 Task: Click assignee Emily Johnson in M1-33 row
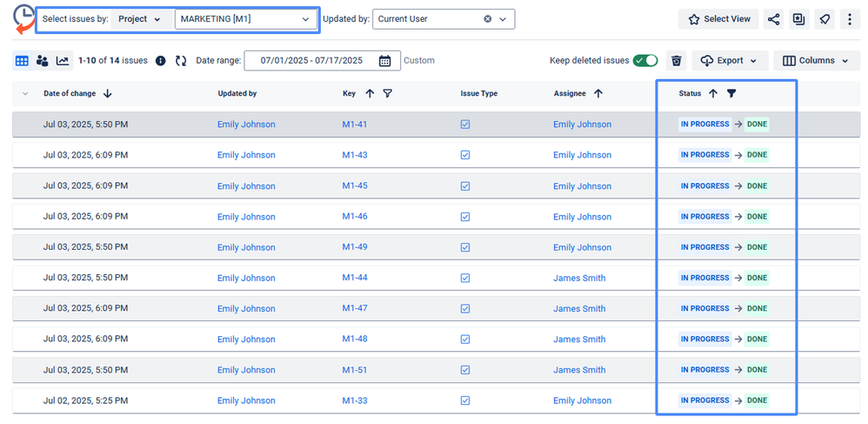(x=583, y=400)
